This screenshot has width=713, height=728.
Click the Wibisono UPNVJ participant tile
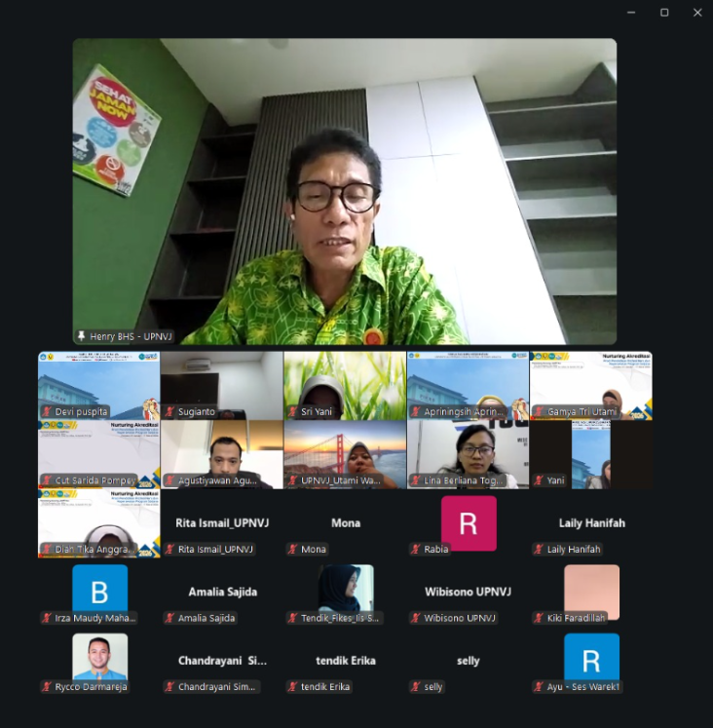coord(468,593)
